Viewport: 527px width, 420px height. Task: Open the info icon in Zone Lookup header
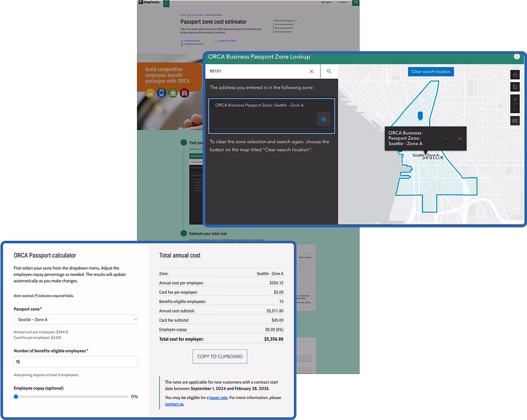pyautogui.click(x=517, y=56)
